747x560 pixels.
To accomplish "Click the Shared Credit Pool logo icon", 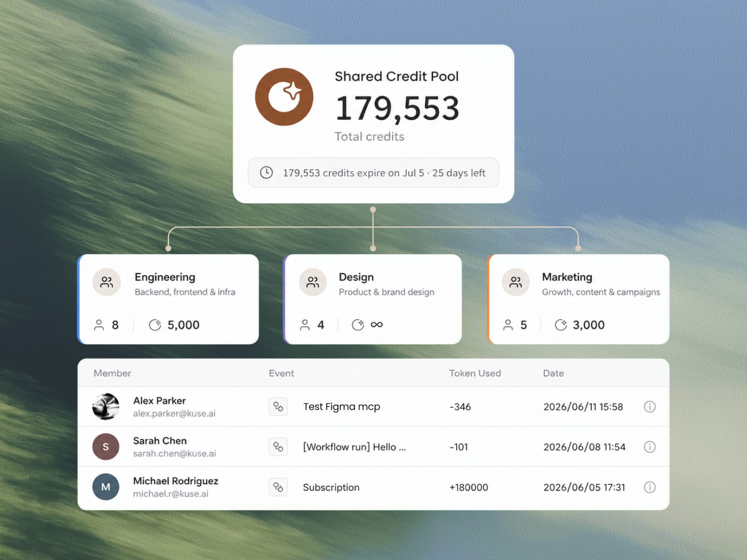I will tap(284, 97).
